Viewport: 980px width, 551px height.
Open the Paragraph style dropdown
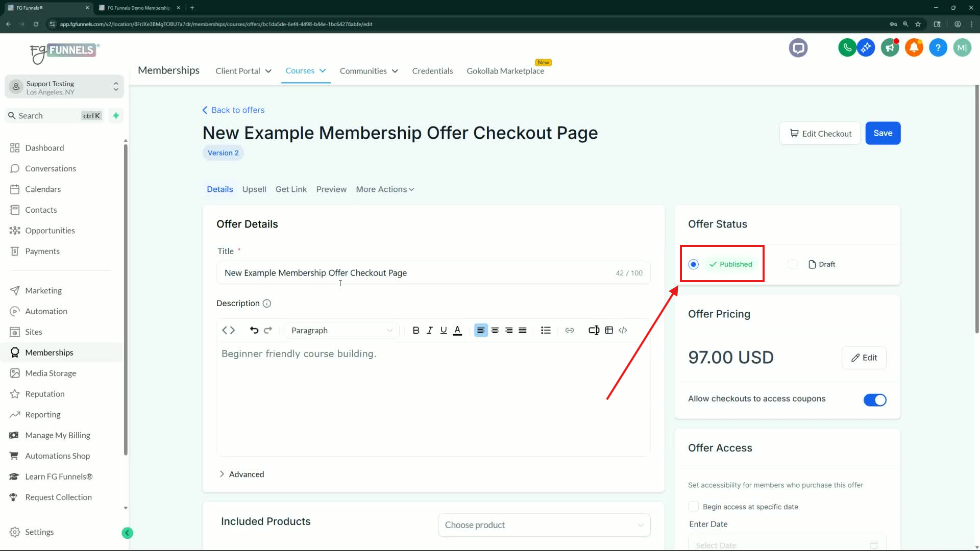point(342,330)
